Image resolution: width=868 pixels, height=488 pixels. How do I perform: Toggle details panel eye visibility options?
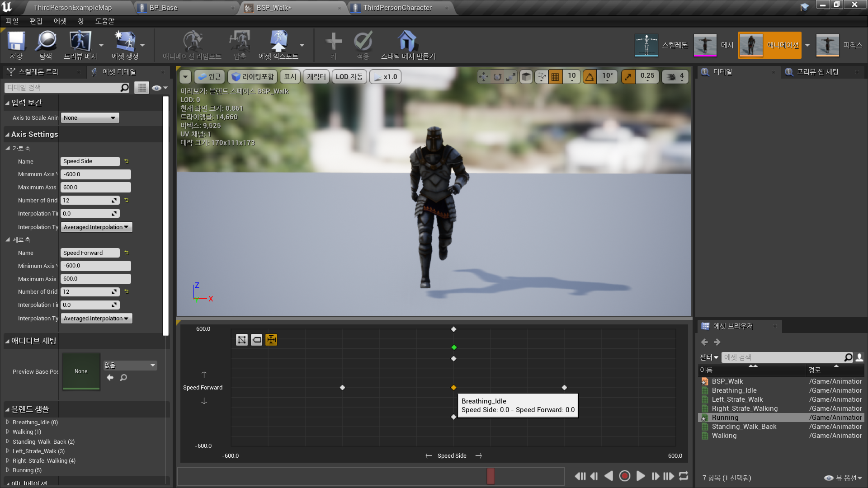pos(160,88)
